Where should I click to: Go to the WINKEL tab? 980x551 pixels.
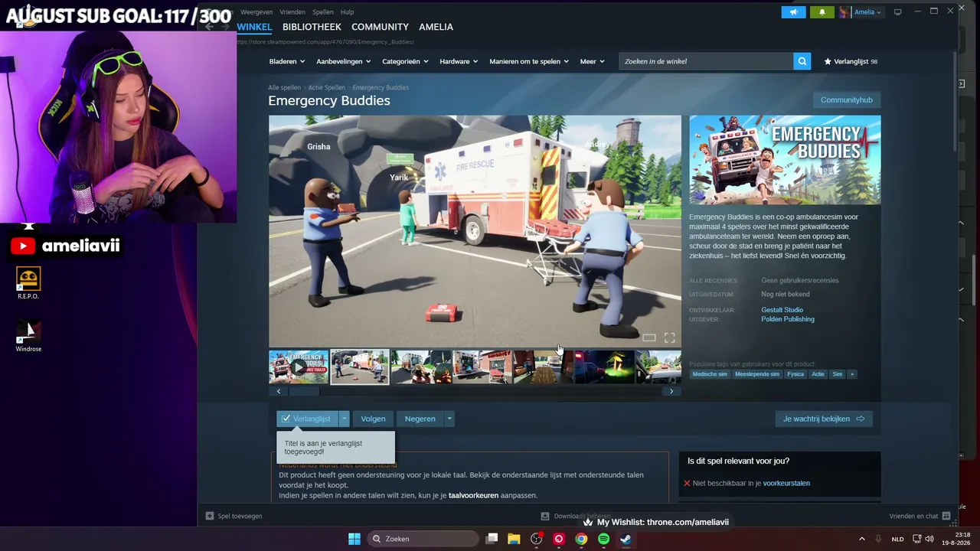pyautogui.click(x=254, y=27)
